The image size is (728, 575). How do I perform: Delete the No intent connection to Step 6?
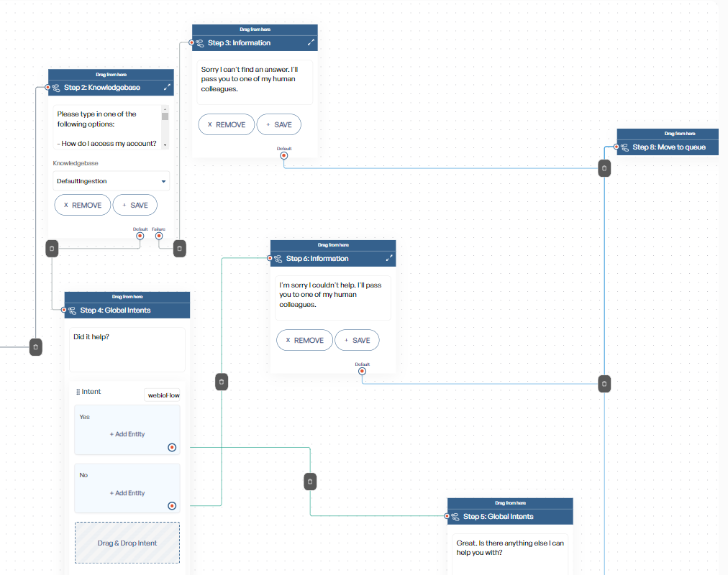click(222, 382)
